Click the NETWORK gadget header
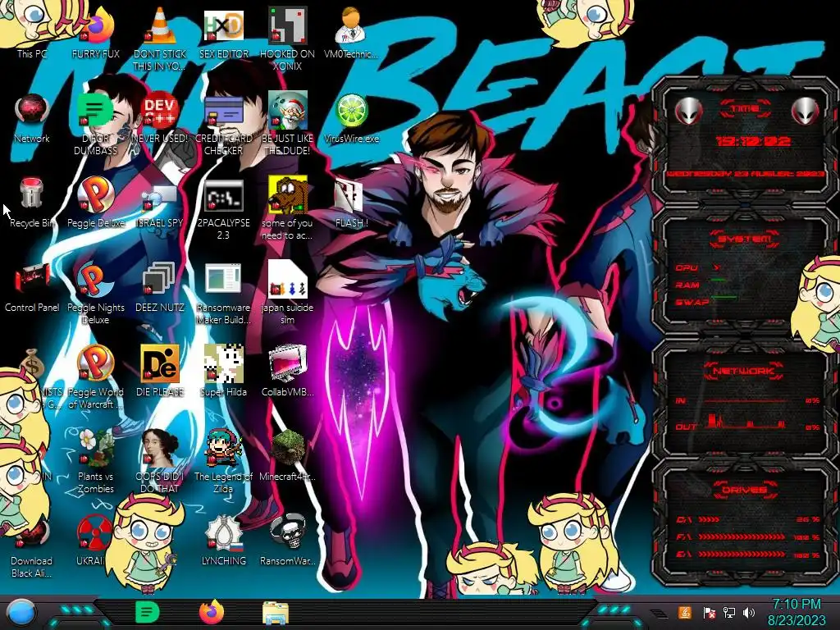 [743, 372]
